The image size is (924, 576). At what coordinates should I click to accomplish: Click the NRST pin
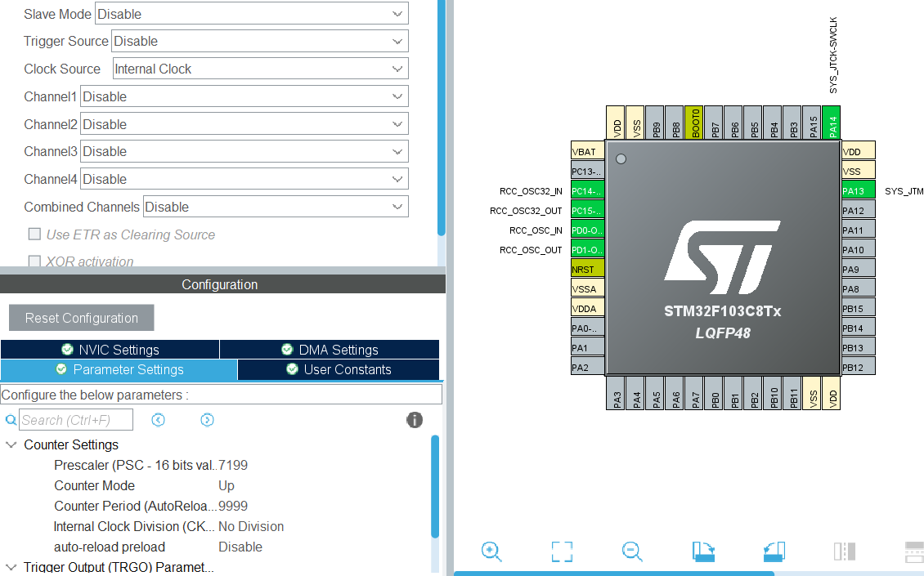(588, 269)
